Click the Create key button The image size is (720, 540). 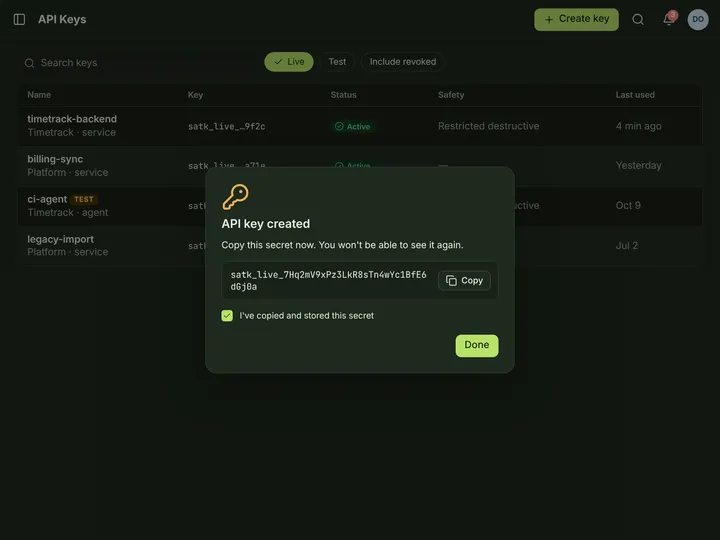coord(576,19)
